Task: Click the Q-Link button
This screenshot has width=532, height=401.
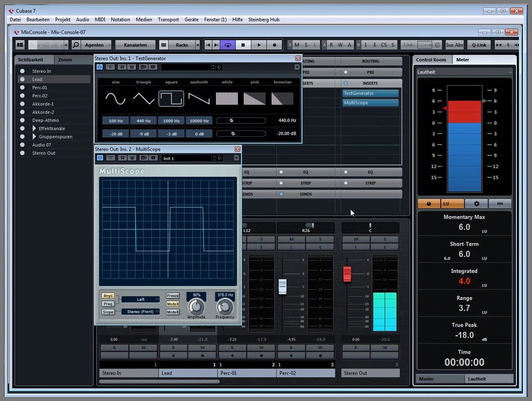Action: pos(479,45)
